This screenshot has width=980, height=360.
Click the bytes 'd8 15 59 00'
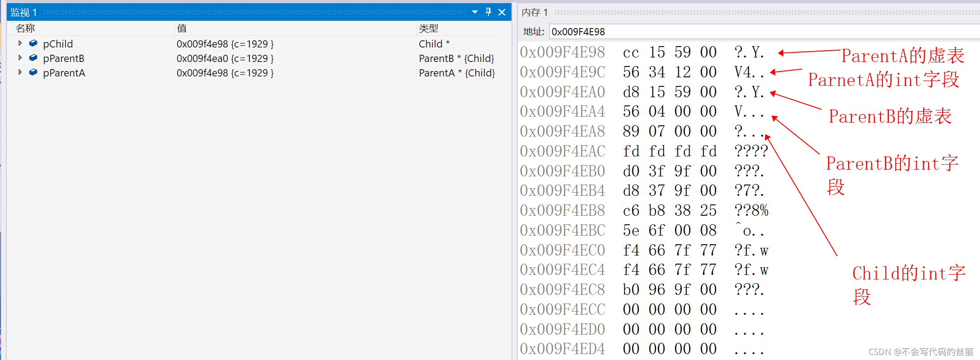670,92
